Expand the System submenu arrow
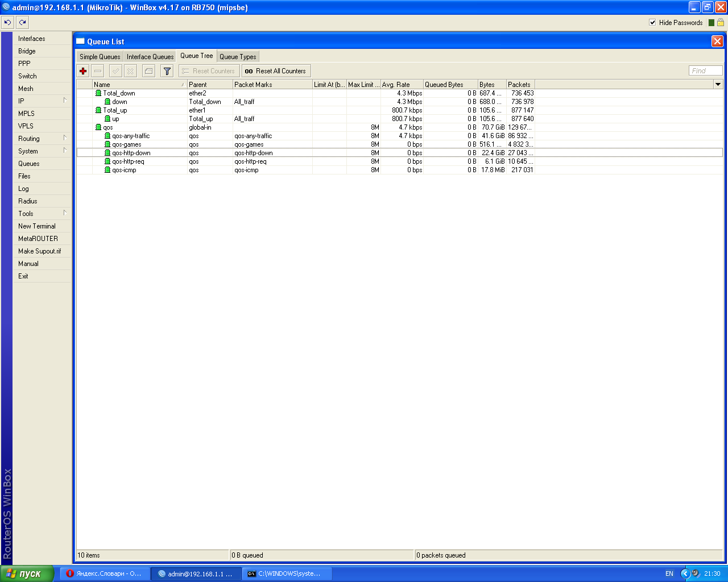The image size is (728, 582). tap(65, 151)
